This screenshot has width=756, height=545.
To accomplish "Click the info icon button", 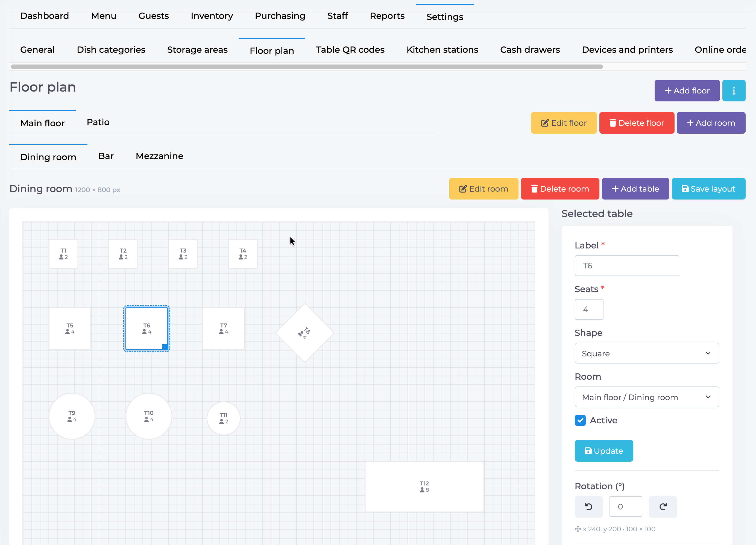I will [x=733, y=91].
